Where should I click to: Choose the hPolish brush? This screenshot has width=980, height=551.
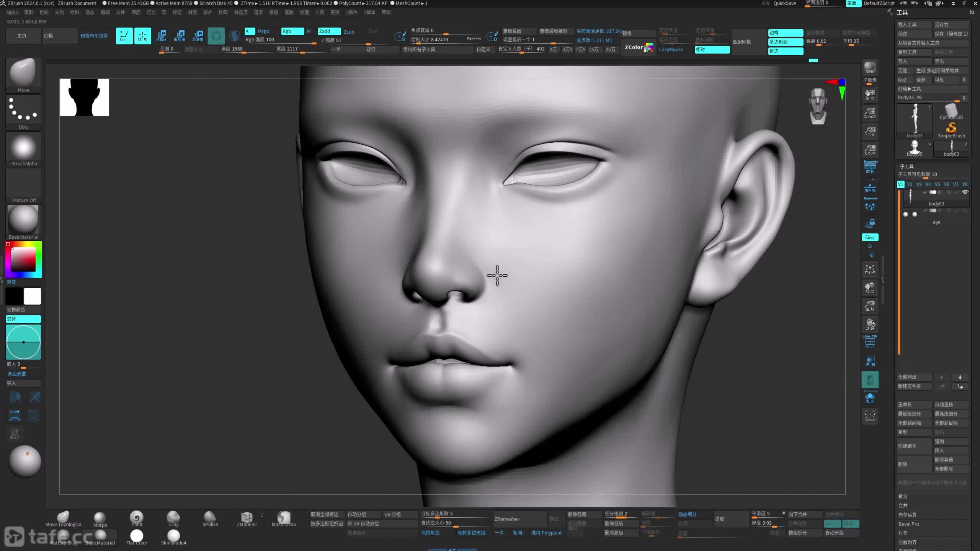[210, 519]
